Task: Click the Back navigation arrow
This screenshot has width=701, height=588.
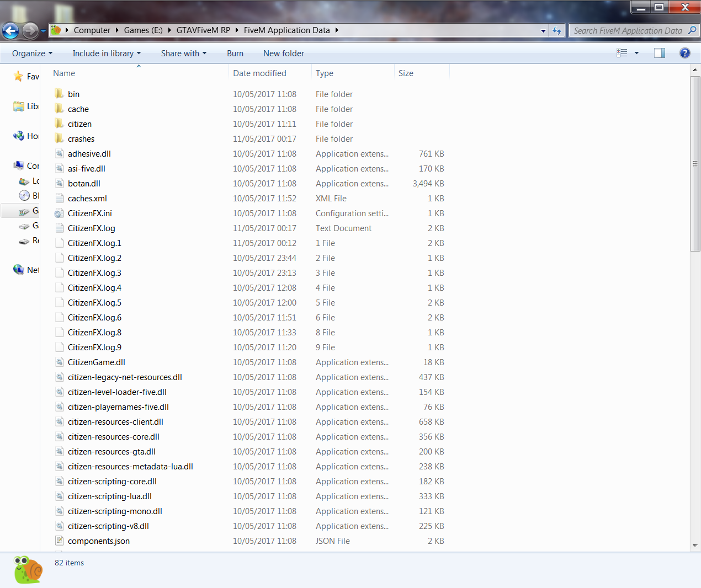Action: click(x=11, y=31)
